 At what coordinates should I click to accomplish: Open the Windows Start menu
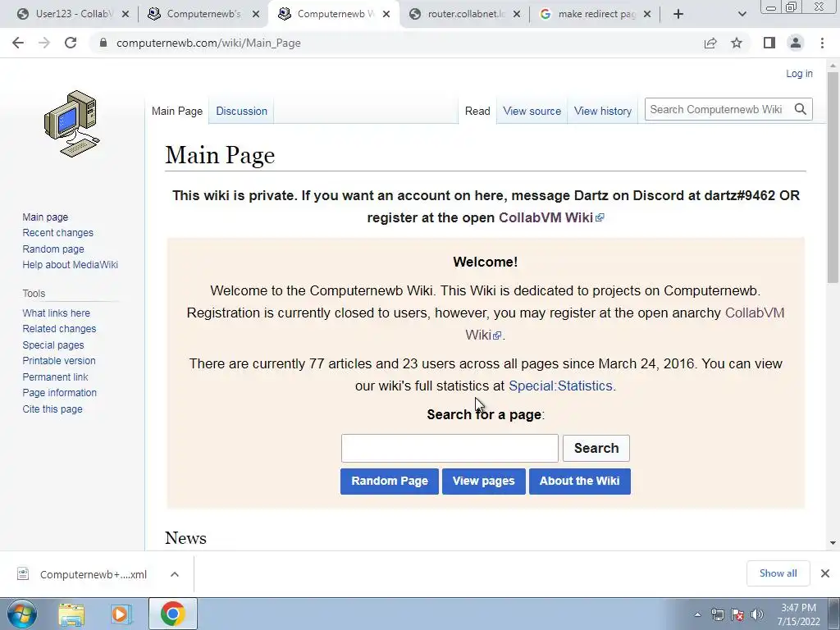[x=22, y=614]
